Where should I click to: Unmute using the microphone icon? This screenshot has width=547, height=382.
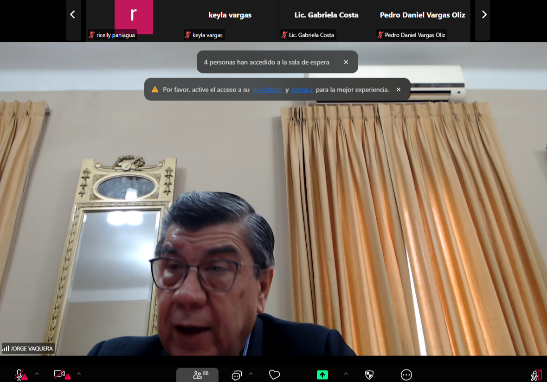[x=21, y=375]
